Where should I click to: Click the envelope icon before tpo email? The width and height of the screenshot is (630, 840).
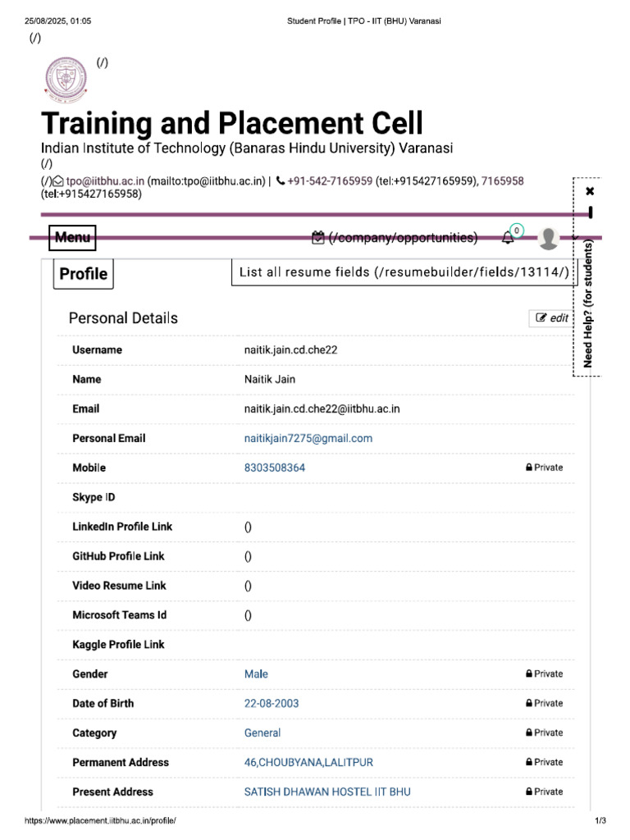click(x=58, y=181)
